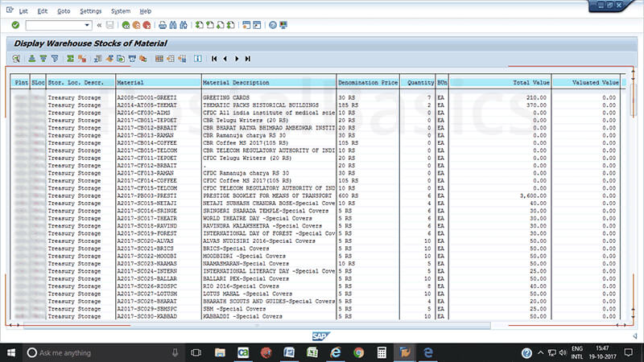Open the List menu
Screen dimensions: 644x362
[x=23, y=11]
